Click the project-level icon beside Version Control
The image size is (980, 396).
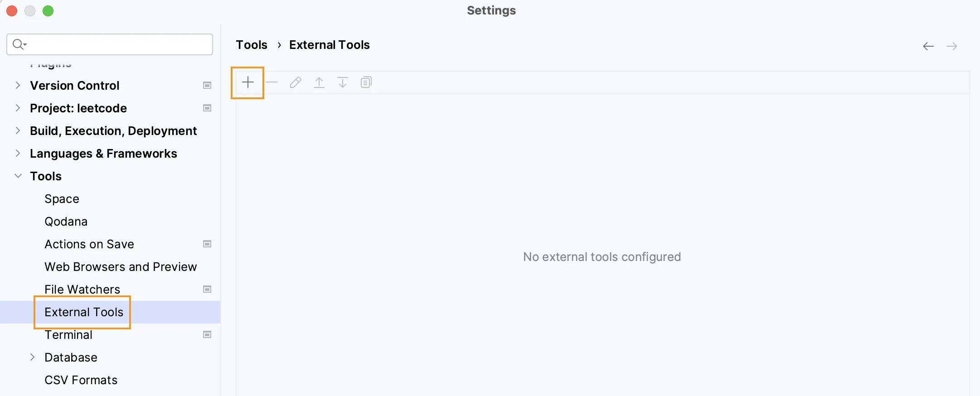[207, 86]
